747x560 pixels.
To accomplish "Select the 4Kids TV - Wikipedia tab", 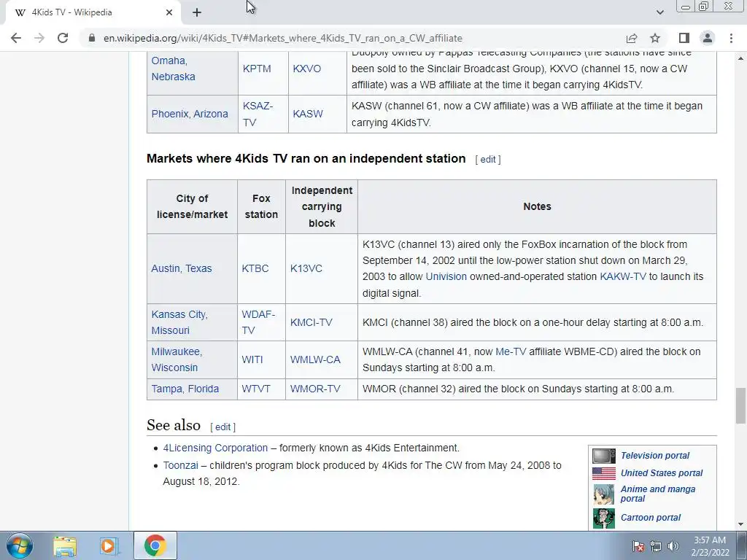I will (x=93, y=12).
